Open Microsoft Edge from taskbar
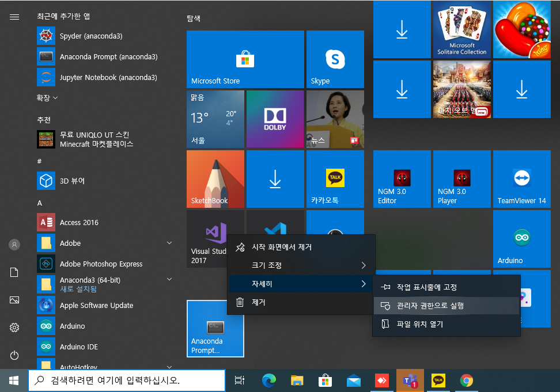Viewport: 560px width, 392px height. (269, 380)
